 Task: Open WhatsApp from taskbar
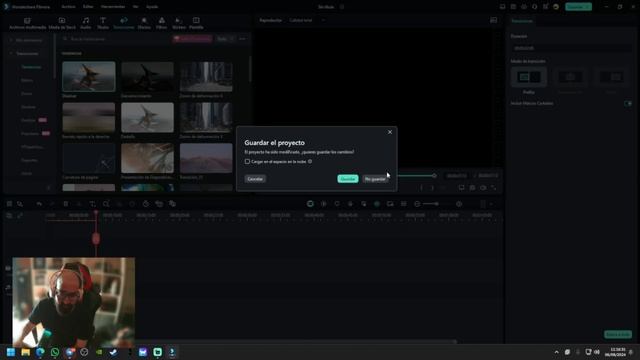pyautogui.click(x=55, y=352)
